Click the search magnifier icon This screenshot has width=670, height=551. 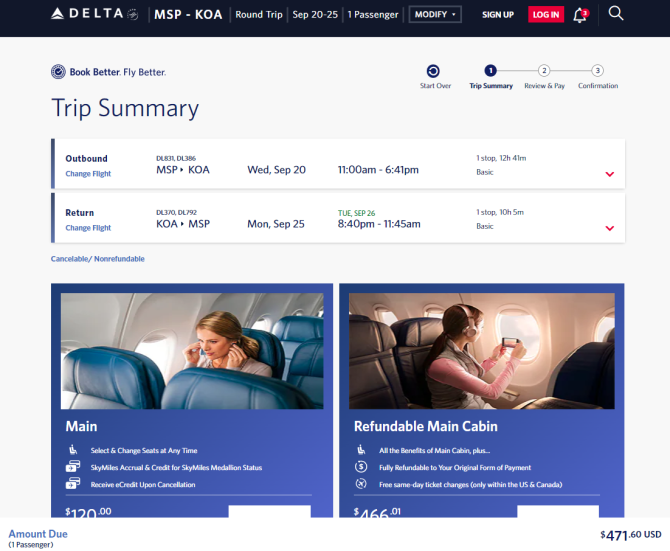616,14
